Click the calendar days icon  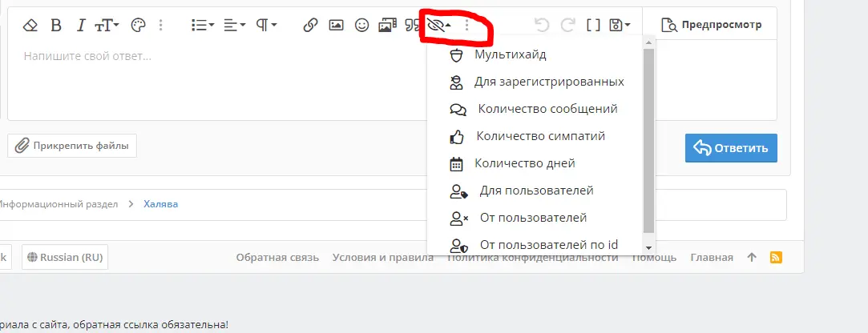tap(457, 164)
